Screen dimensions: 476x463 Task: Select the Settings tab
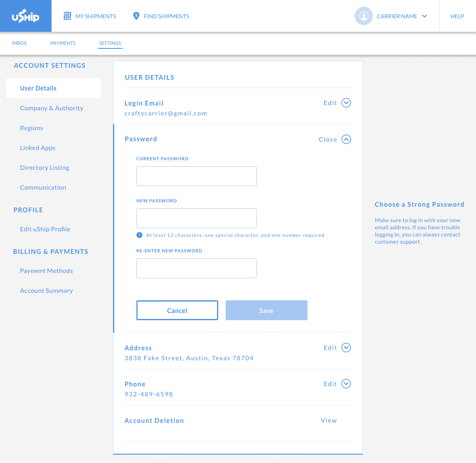110,43
